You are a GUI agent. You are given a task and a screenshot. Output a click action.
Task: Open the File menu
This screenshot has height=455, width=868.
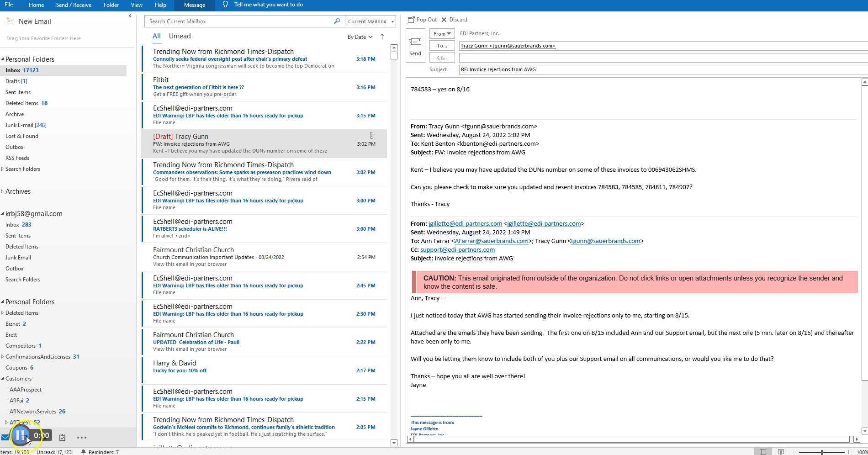(x=8, y=5)
